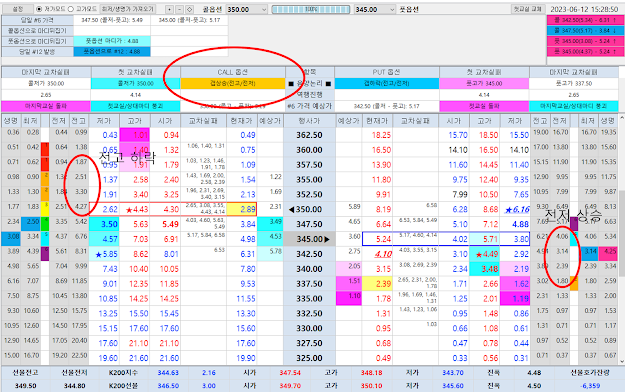Screen dimensions: 625x392
Task: Click the call-side 현재가 column header
Action: tap(242, 121)
